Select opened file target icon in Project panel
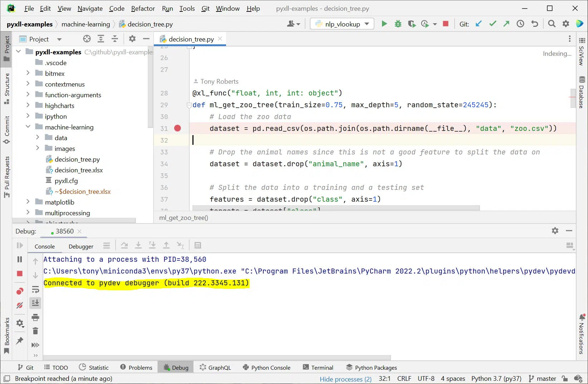This screenshot has width=588, height=384. click(87, 39)
